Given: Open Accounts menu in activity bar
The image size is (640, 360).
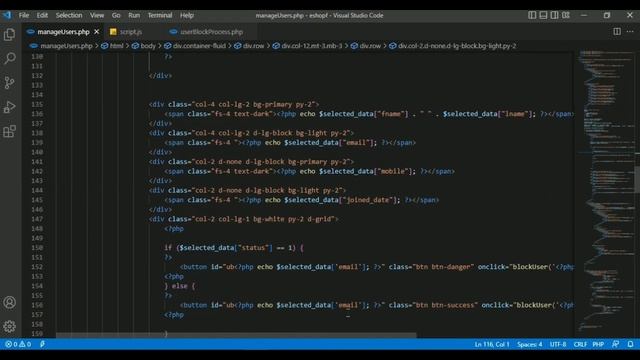Looking at the screenshot, I should point(9,302).
